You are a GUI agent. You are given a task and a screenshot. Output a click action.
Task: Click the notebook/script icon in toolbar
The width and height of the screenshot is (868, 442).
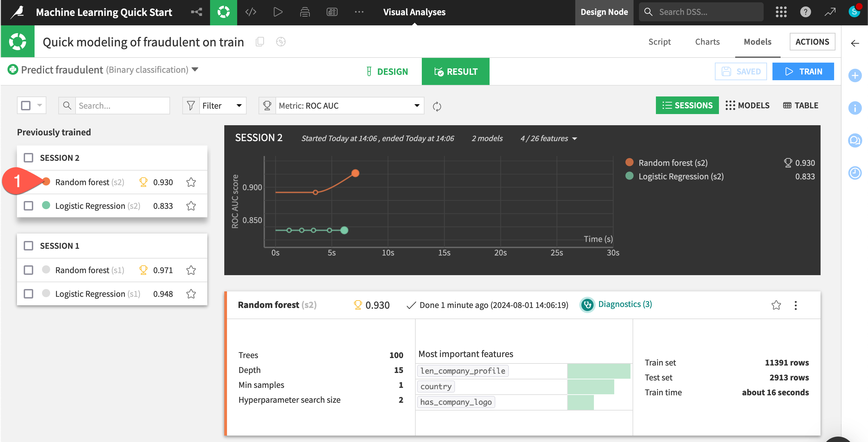pos(251,11)
